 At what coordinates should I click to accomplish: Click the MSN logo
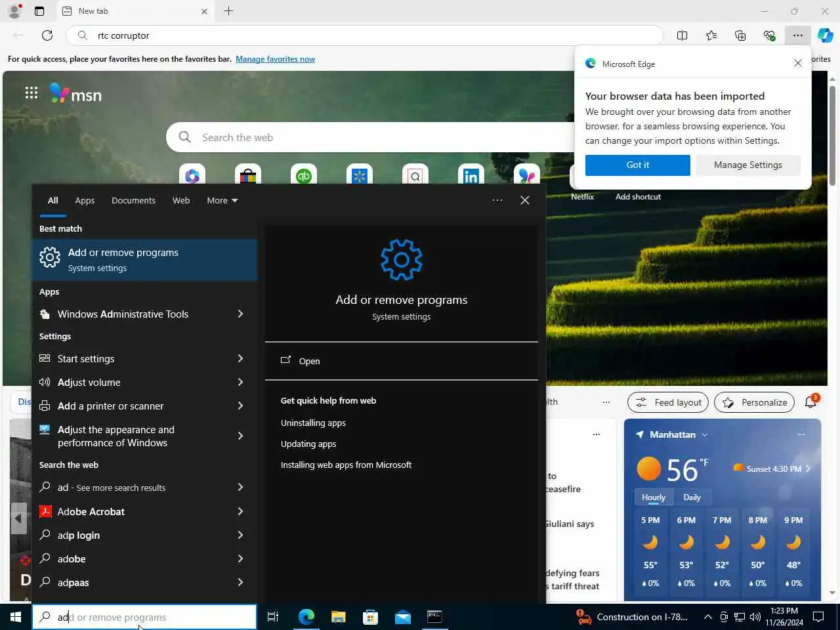click(x=76, y=94)
